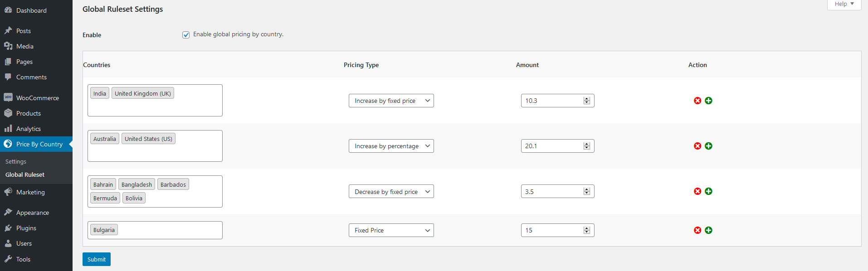
Task: Expand the Increase by percentage dropdown
Action: (x=391, y=146)
